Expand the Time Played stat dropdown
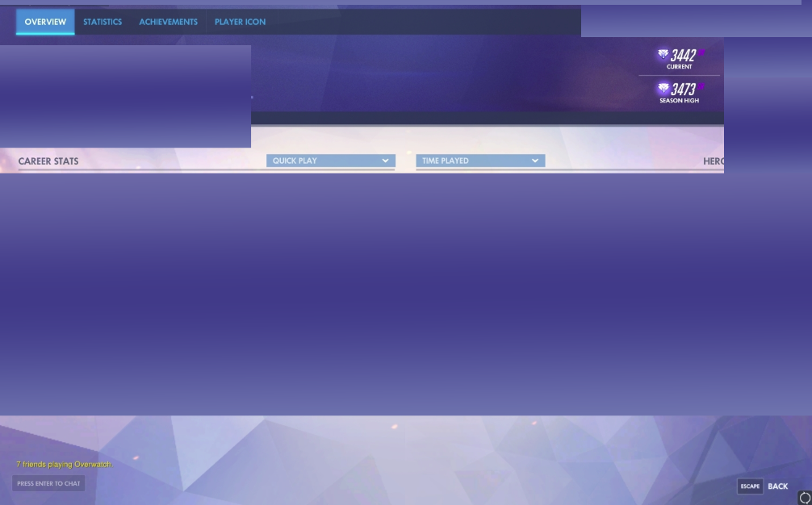Screen dimensions: 812x505 [480, 161]
